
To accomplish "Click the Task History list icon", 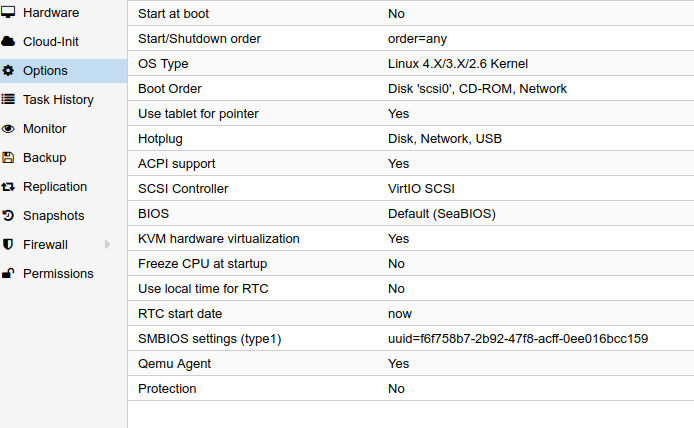I will tap(8, 99).
